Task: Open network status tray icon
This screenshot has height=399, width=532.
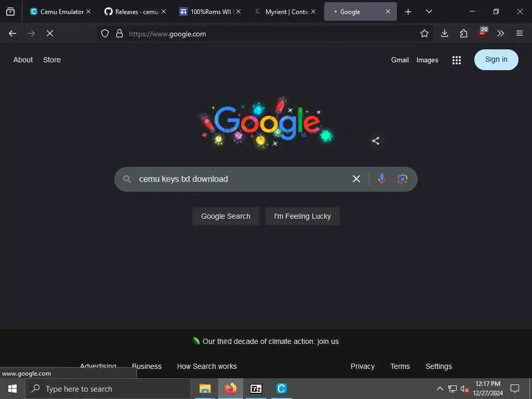Action: [453, 389]
